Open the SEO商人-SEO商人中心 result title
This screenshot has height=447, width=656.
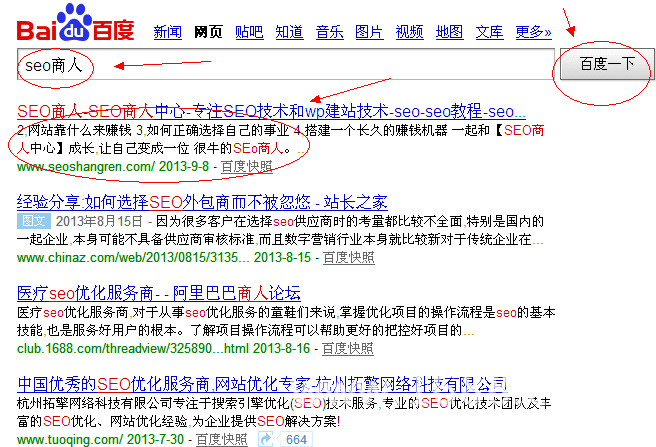click(271, 111)
